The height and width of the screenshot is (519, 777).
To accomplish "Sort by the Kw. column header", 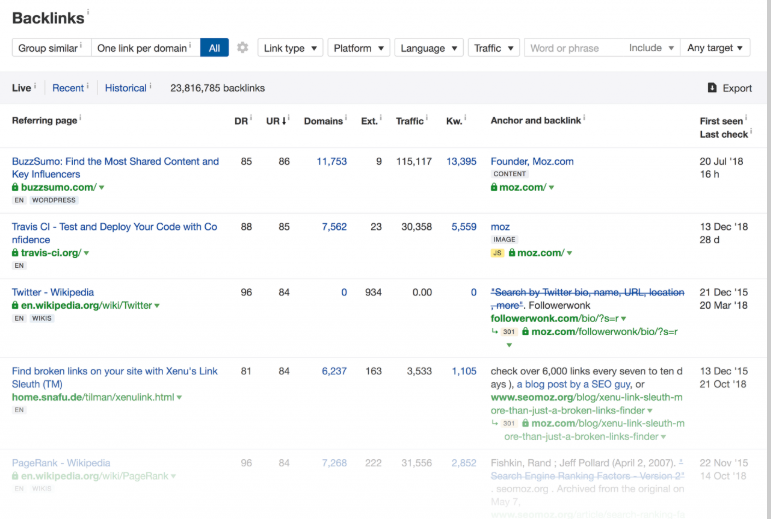I will [x=454, y=121].
